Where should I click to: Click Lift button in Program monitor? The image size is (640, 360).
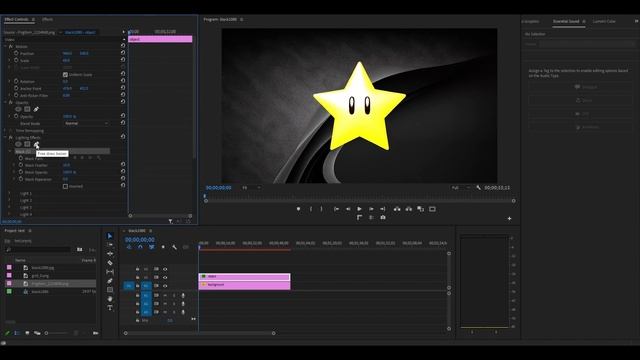(x=397, y=209)
